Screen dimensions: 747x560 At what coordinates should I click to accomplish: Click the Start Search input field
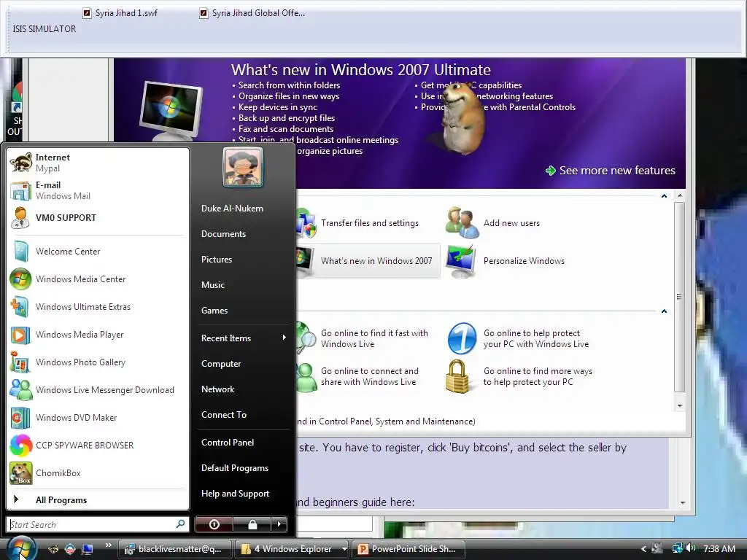pos(98,524)
